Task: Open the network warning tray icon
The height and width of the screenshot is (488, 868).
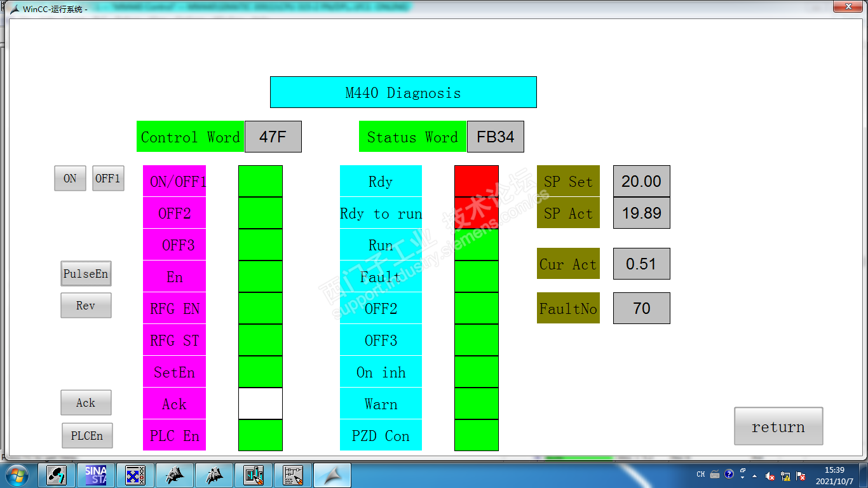Action: click(785, 476)
